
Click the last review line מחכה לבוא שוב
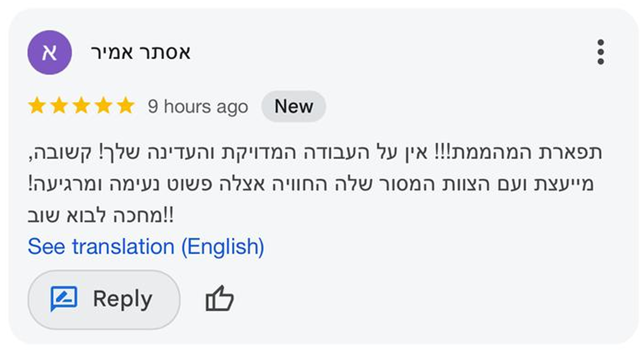click(100, 215)
